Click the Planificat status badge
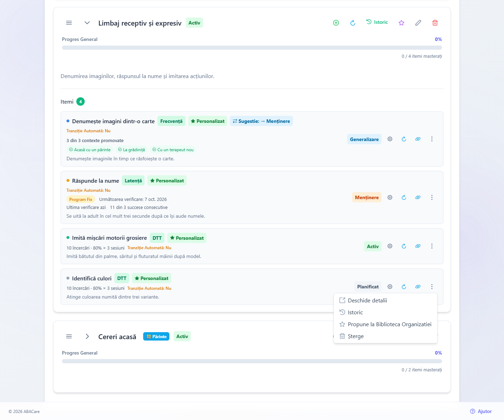This screenshot has height=420, width=504. 368,287
